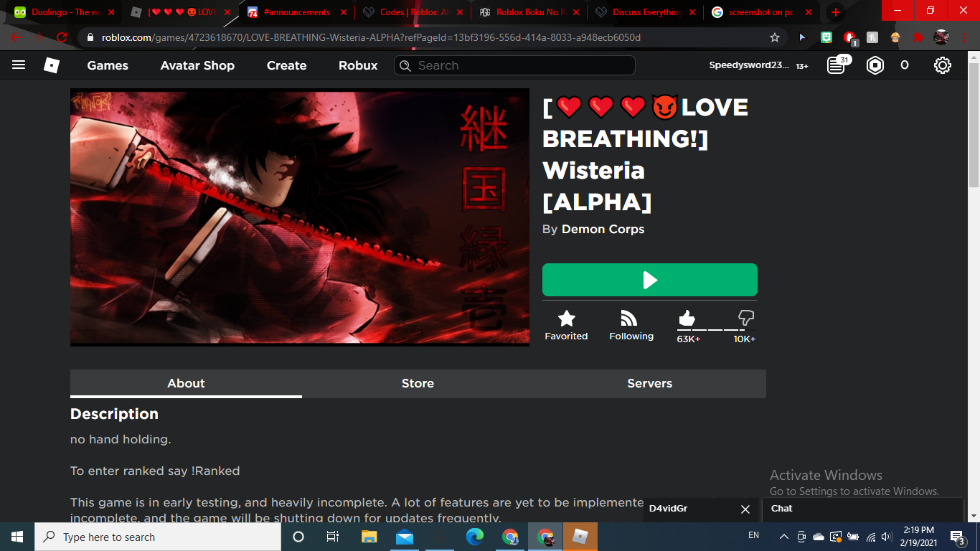Open Windows Task View
The image size is (980, 551).
333,537
